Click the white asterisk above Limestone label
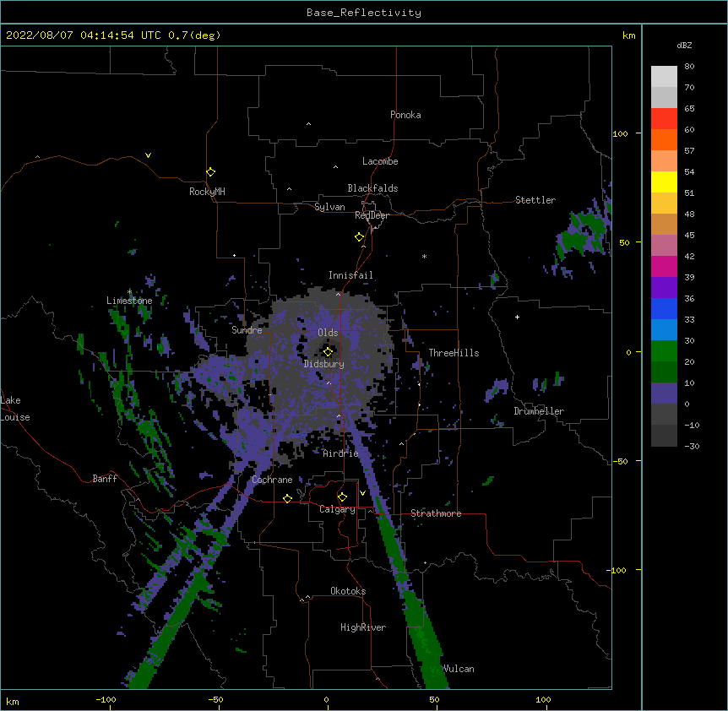This screenshot has width=728, height=711. (129, 291)
